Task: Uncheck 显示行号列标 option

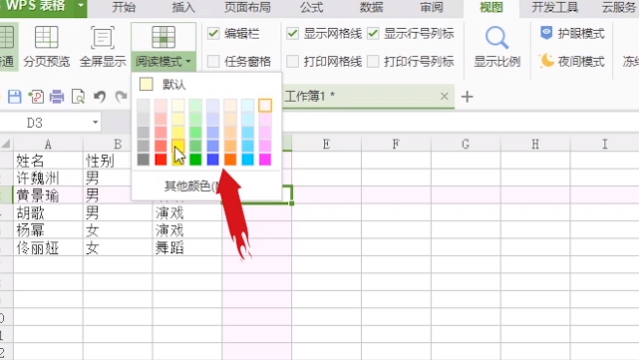Action: [x=373, y=33]
